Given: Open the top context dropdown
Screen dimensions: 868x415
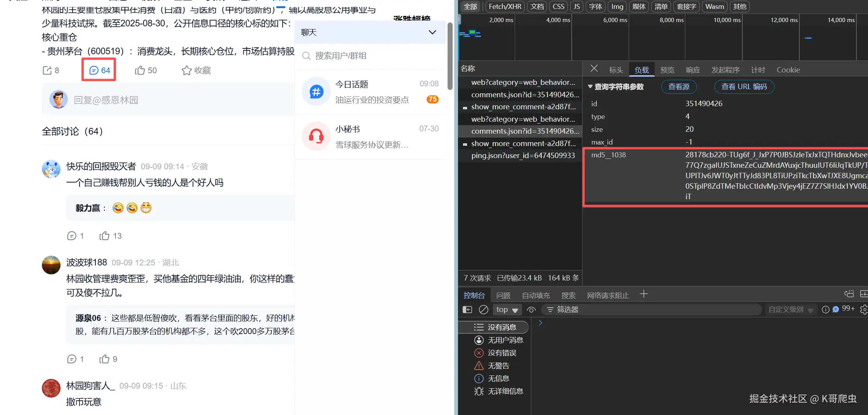Looking at the screenshot, I should coord(507,310).
